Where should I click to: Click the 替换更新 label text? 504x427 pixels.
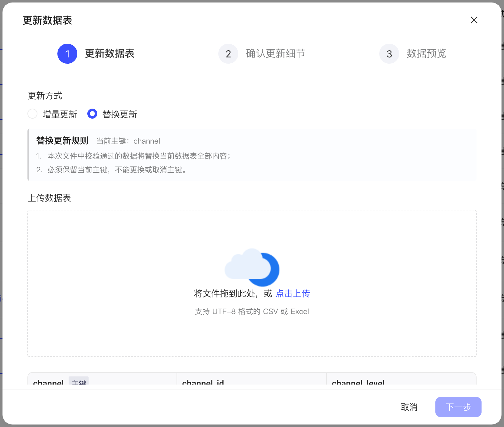click(x=120, y=114)
